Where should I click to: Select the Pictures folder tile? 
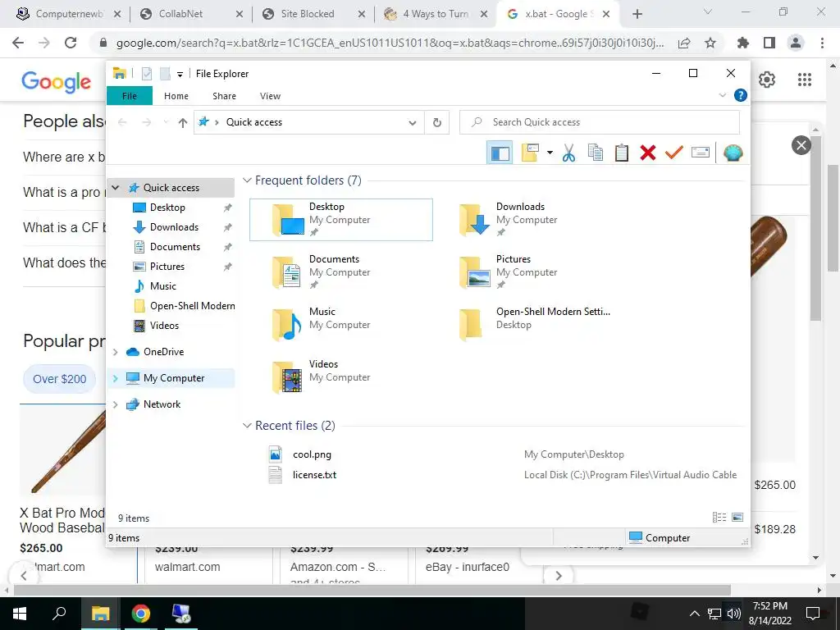527,272
